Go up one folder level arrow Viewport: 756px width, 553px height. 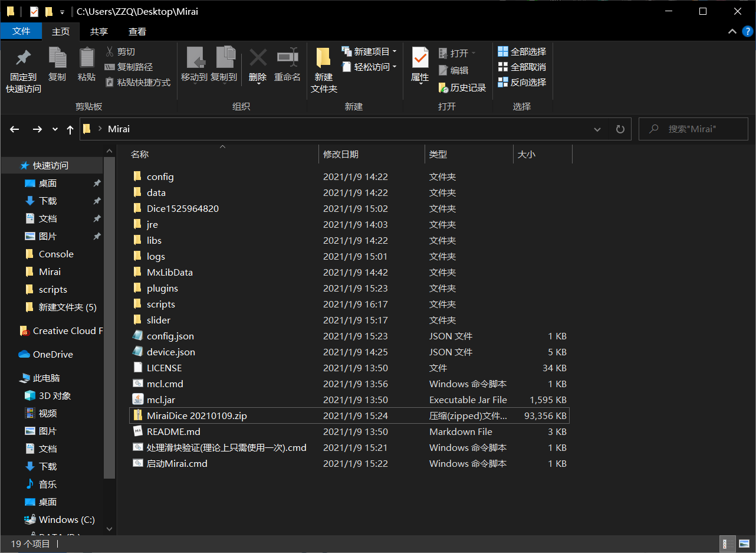coord(70,129)
